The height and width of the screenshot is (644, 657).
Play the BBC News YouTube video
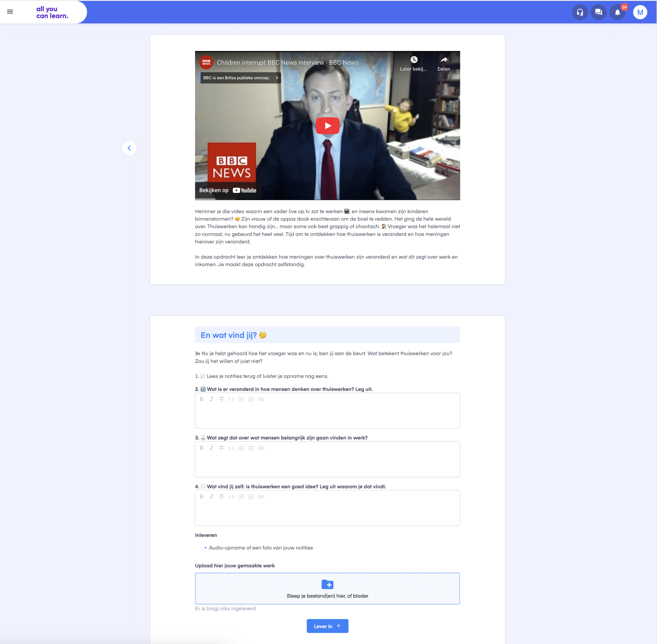(x=327, y=126)
